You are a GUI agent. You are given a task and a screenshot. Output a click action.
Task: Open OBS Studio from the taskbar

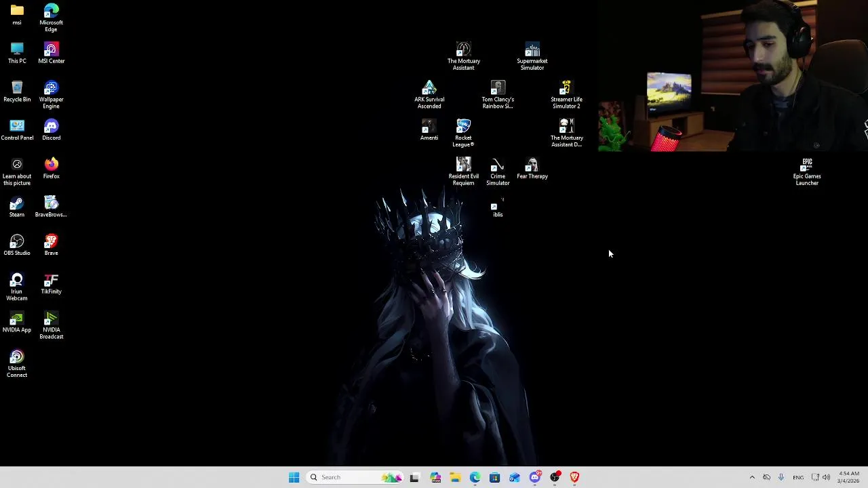(555, 477)
